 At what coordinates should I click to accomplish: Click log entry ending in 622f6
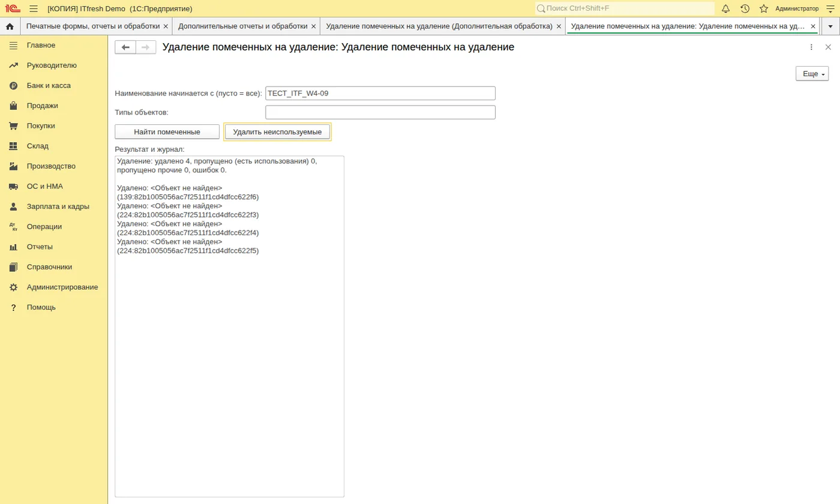click(x=188, y=193)
